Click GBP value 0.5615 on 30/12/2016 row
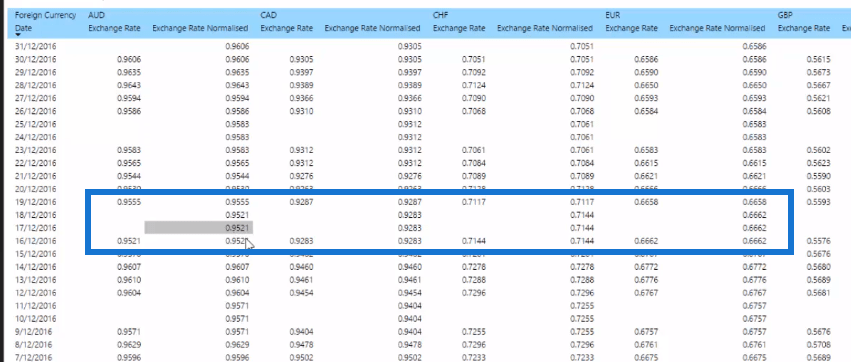This screenshot has height=362, width=851. [x=818, y=60]
